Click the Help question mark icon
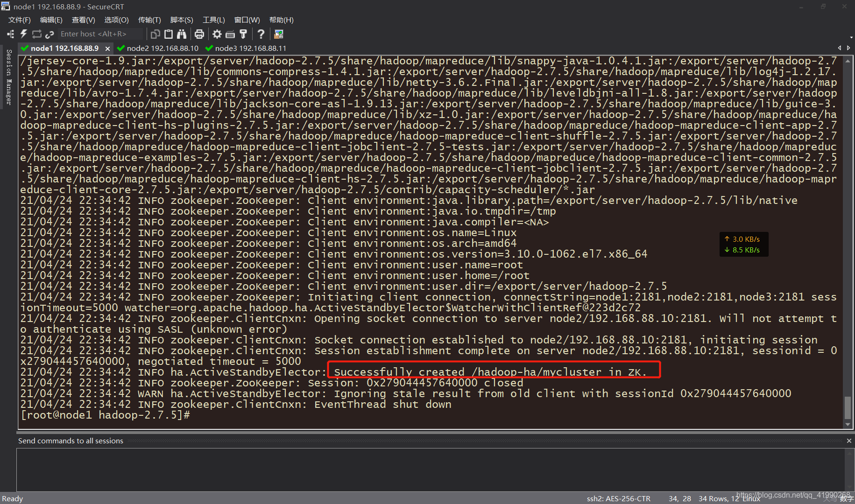The height and width of the screenshot is (504, 855). tap(261, 34)
